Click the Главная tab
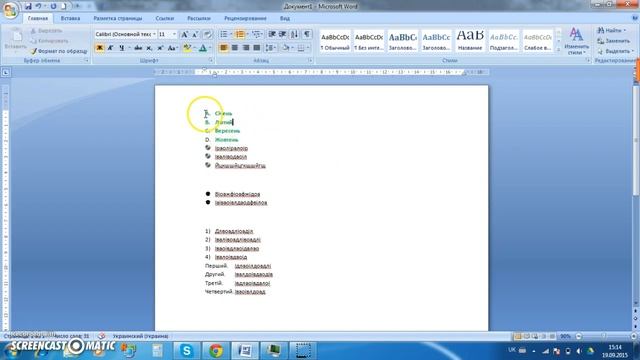640x360 pixels. 38,18
